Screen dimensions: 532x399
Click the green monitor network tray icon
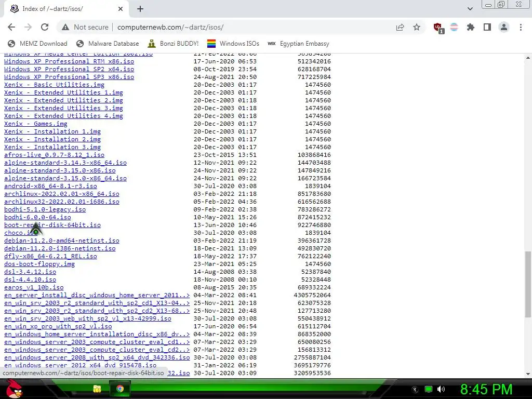click(429, 389)
